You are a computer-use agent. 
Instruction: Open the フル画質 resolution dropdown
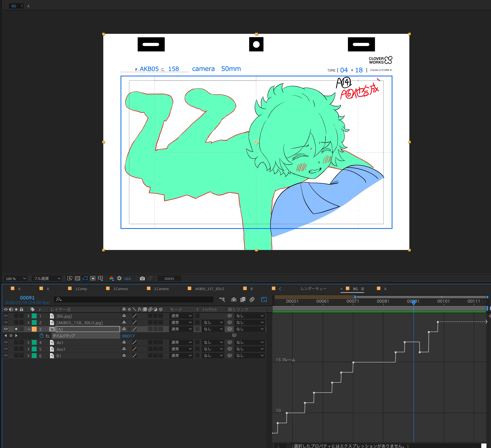pyautogui.click(x=47, y=278)
